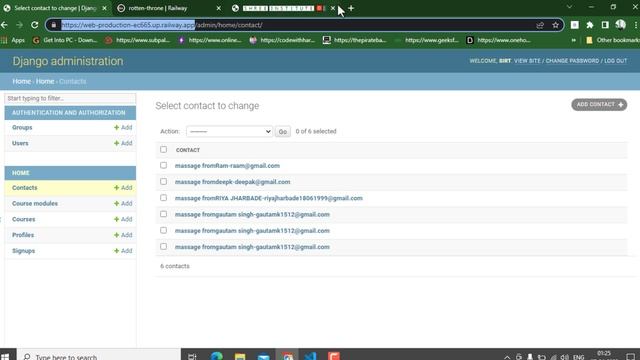Check the box for Ram-raam@gmail.com message
640x360 pixels.
163,165
